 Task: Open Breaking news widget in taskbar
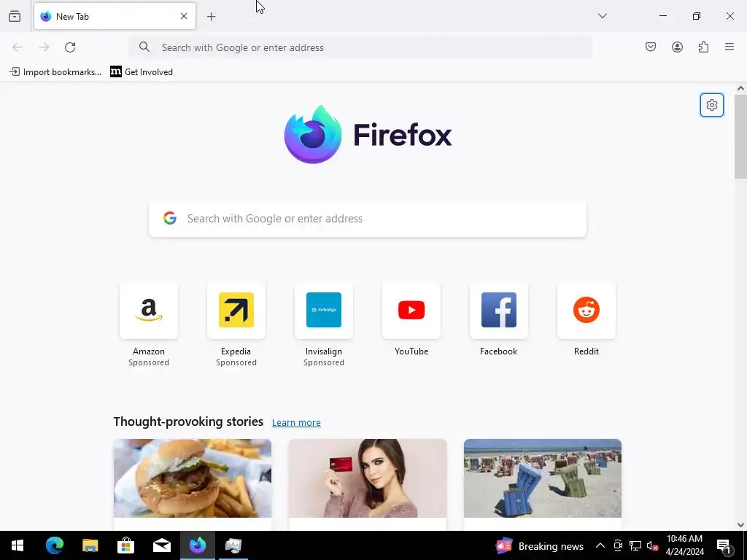pos(540,545)
